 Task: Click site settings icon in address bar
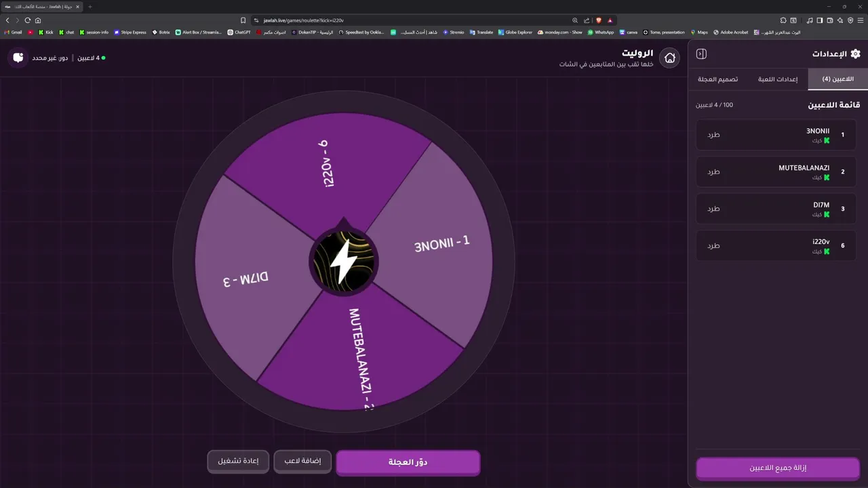click(256, 20)
